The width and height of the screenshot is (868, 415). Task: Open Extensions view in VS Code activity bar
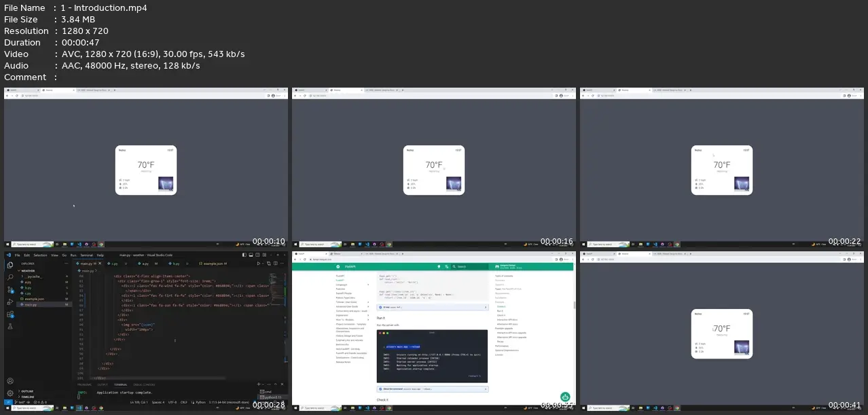tap(10, 314)
